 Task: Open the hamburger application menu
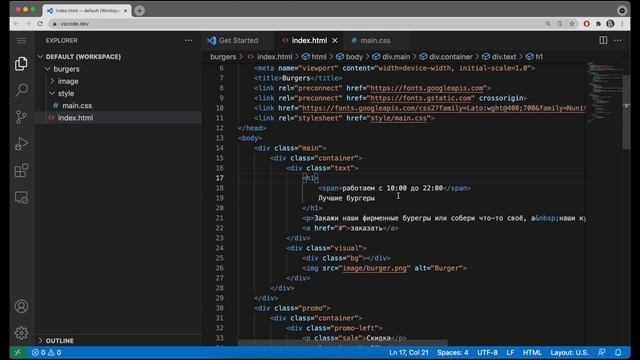point(21,40)
